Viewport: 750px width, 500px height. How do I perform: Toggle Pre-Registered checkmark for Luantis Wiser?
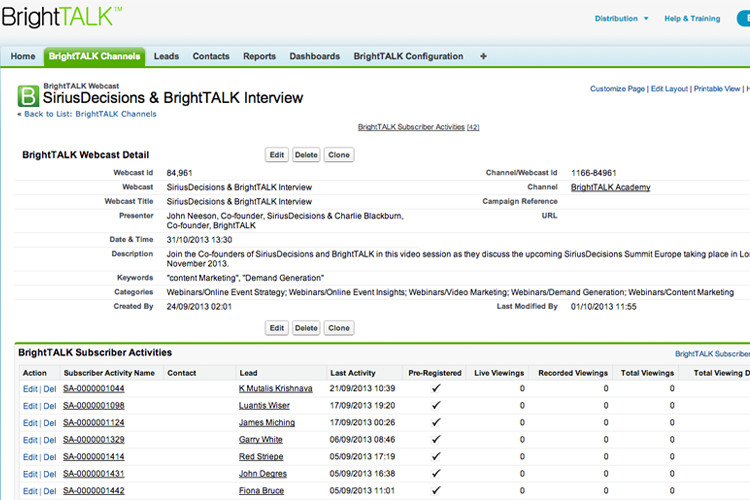tap(435, 405)
